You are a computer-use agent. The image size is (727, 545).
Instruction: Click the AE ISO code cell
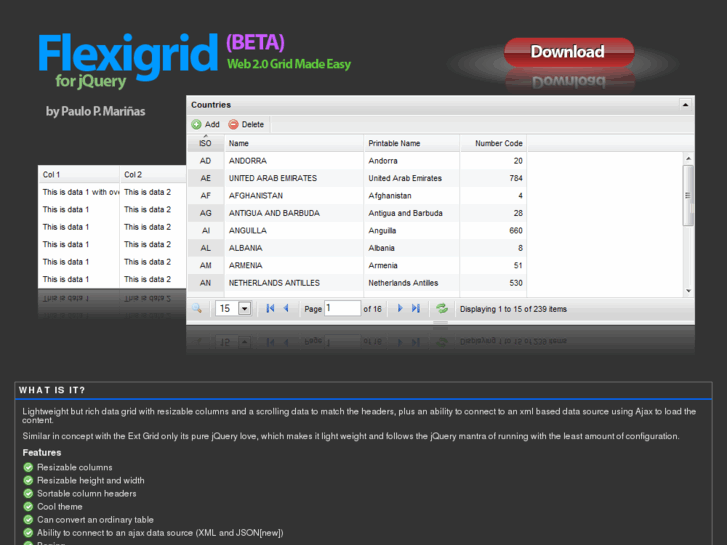coord(205,178)
